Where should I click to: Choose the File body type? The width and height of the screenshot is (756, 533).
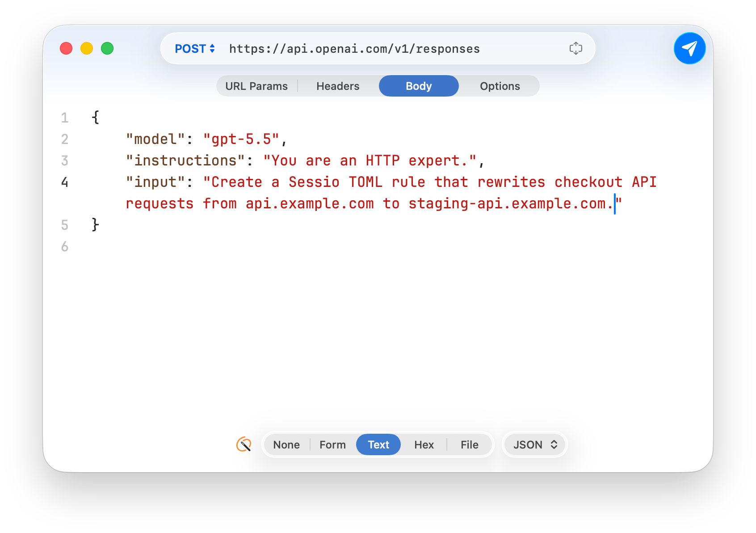click(470, 445)
